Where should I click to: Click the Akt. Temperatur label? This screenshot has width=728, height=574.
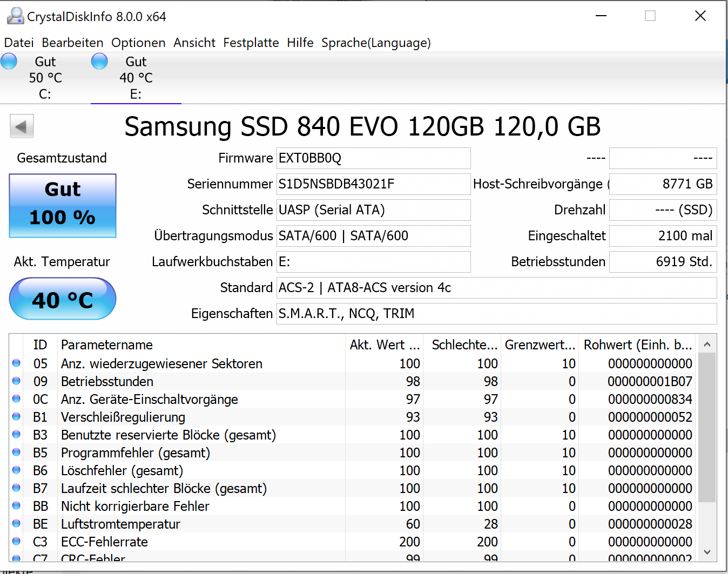tap(62, 262)
